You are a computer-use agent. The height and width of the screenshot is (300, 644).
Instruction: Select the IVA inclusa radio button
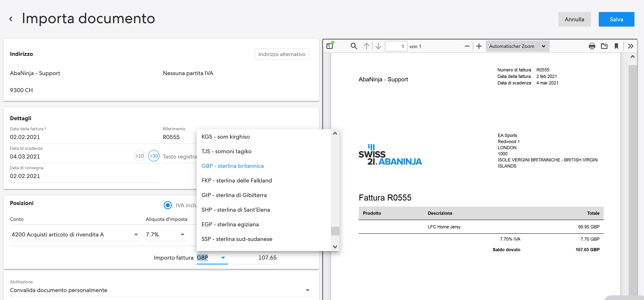pos(167,205)
